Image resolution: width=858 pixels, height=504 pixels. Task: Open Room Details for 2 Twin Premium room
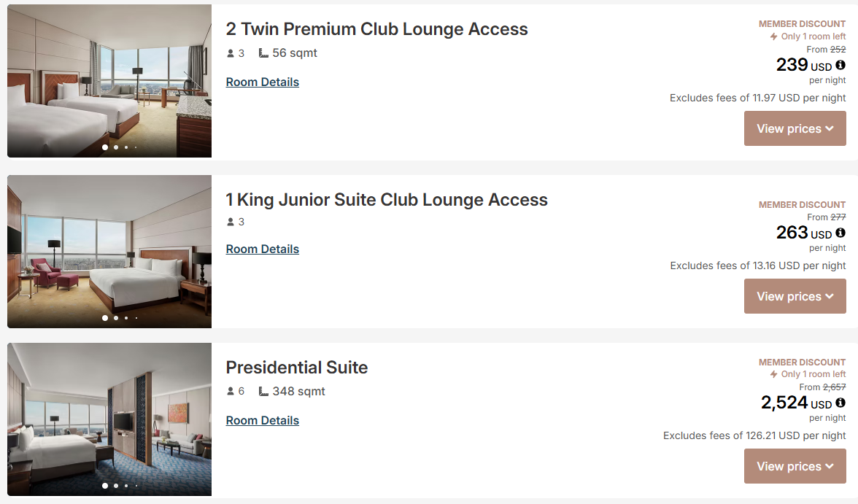pos(263,82)
